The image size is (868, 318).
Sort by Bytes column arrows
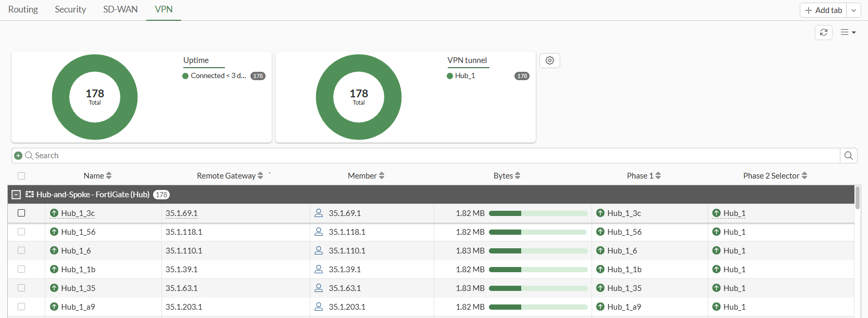pos(517,176)
